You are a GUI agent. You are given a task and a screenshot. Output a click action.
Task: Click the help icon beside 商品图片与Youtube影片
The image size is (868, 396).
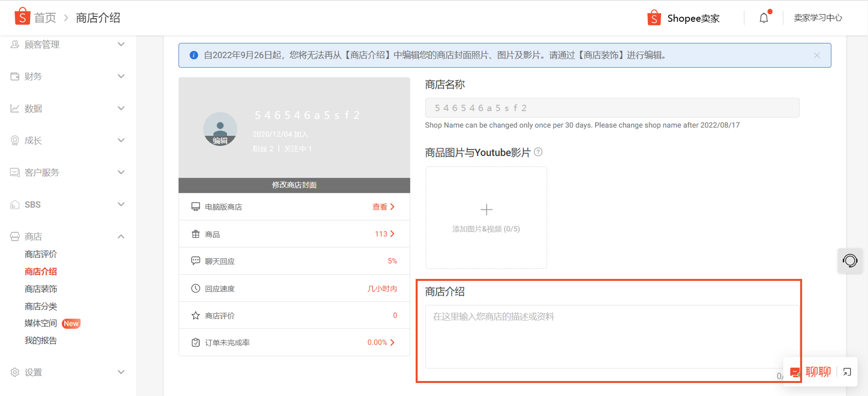click(538, 152)
